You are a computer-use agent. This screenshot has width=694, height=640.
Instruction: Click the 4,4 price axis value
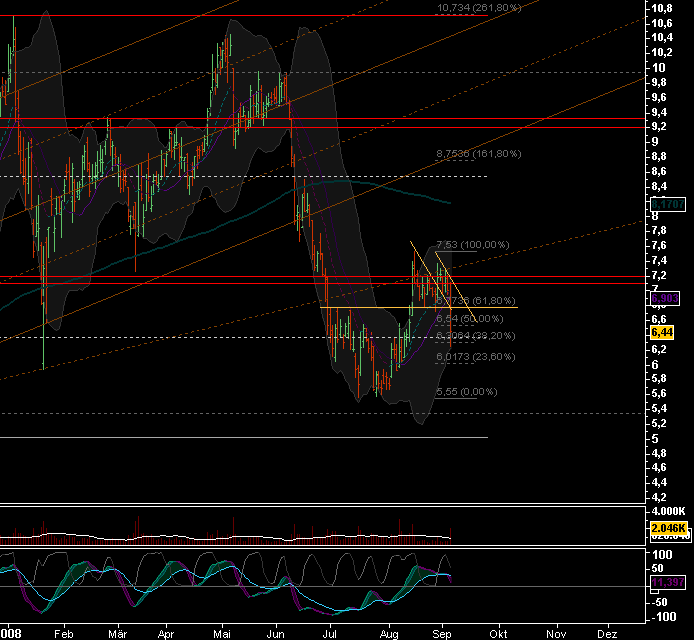659,482
